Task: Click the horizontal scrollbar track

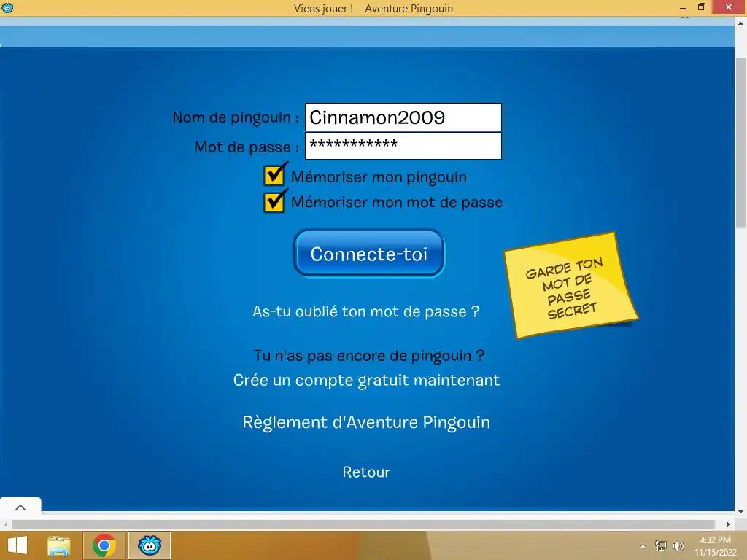Action: pos(363,524)
